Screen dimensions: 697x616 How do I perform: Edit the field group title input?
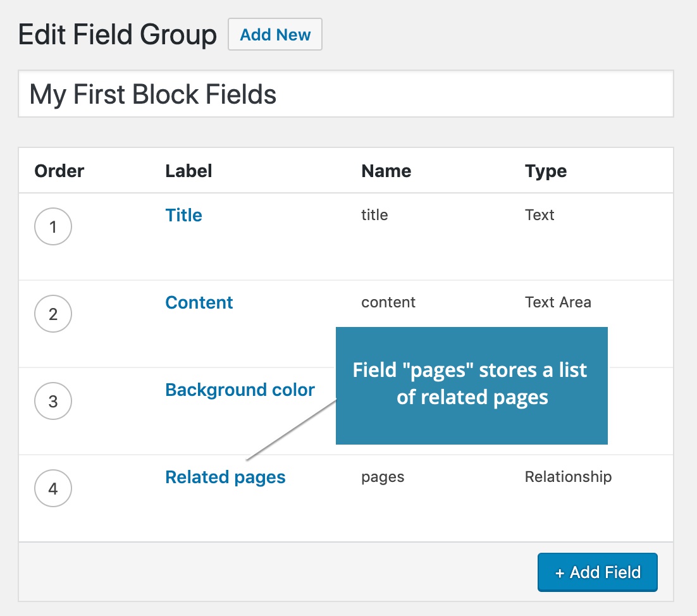[346, 94]
